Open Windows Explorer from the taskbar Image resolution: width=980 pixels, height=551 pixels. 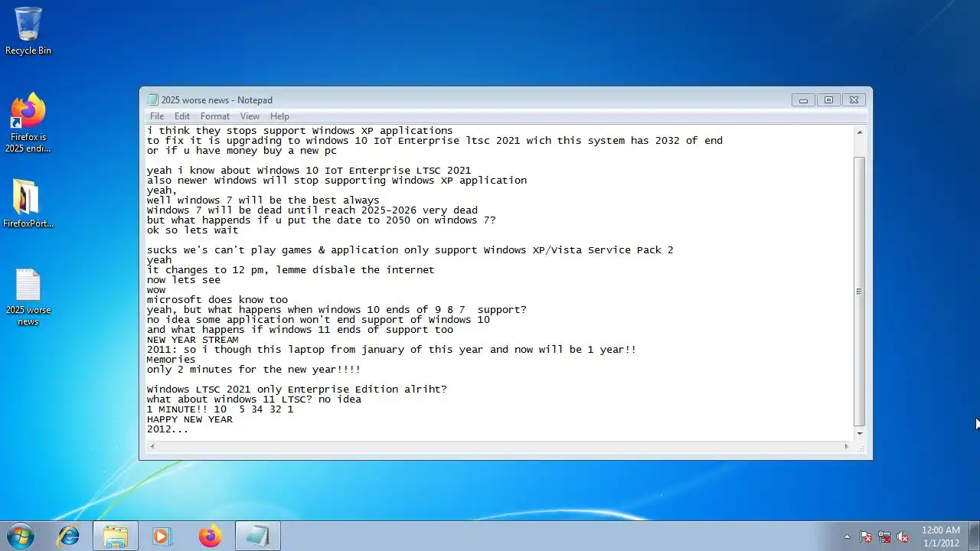click(116, 536)
